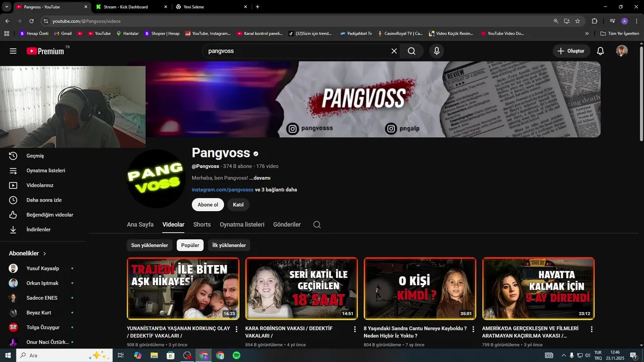Expand the Abonelikler section arrow
Image resolution: width=644 pixels, height=362 pixels.
point(45,254)
